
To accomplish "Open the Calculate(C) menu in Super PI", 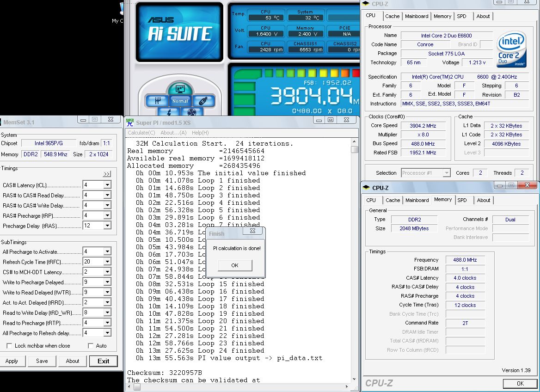I will coord(141,133).
